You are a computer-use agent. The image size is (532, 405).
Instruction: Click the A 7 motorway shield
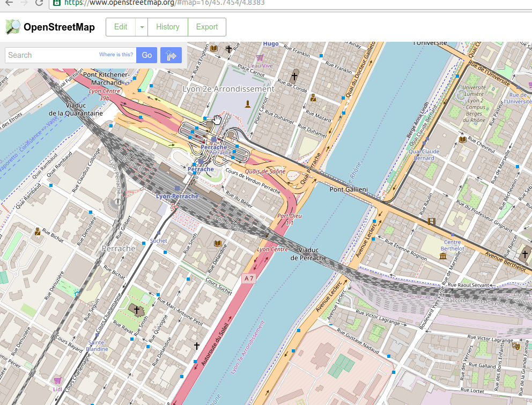(x=249, y=278)
